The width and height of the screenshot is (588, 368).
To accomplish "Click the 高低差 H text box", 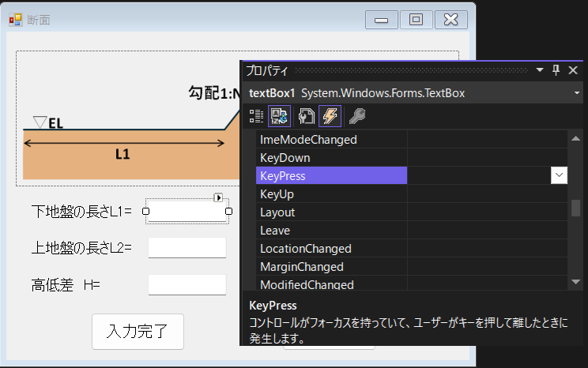I will [x=187, y=285].
